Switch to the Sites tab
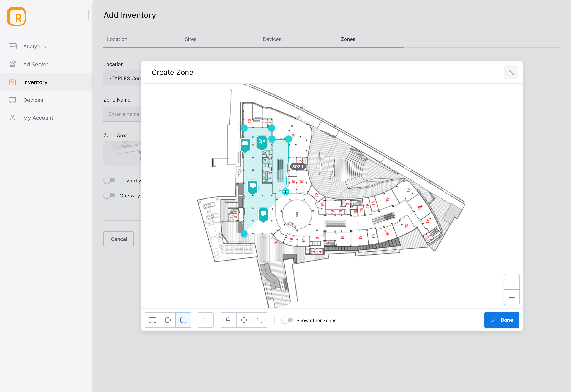This screenshot has height=392, width=571. pyautogui.click(x=190, y=39)
